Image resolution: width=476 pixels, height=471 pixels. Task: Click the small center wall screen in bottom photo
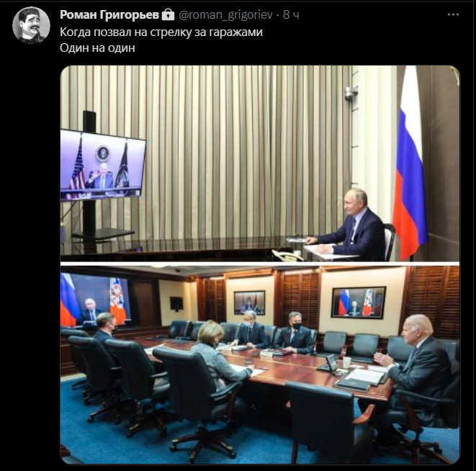point(249,302)
